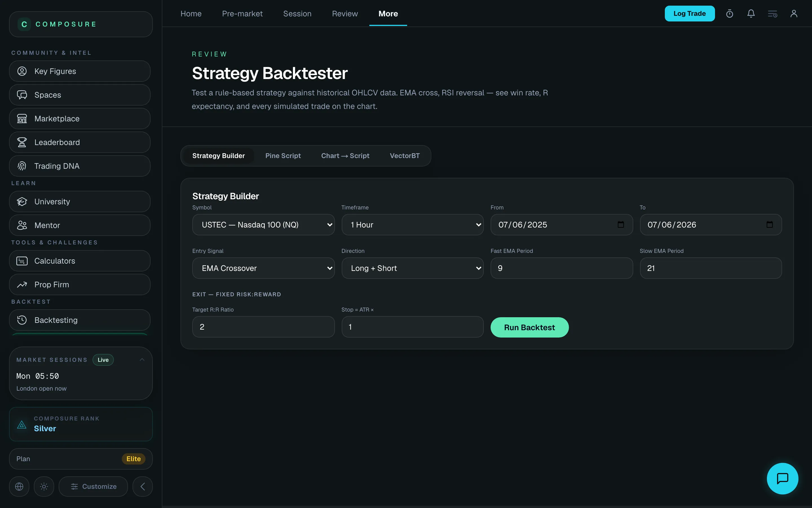Go to the Pre-market tab
812x508 pixels.
pyautogui.click(x=242, y=14)
